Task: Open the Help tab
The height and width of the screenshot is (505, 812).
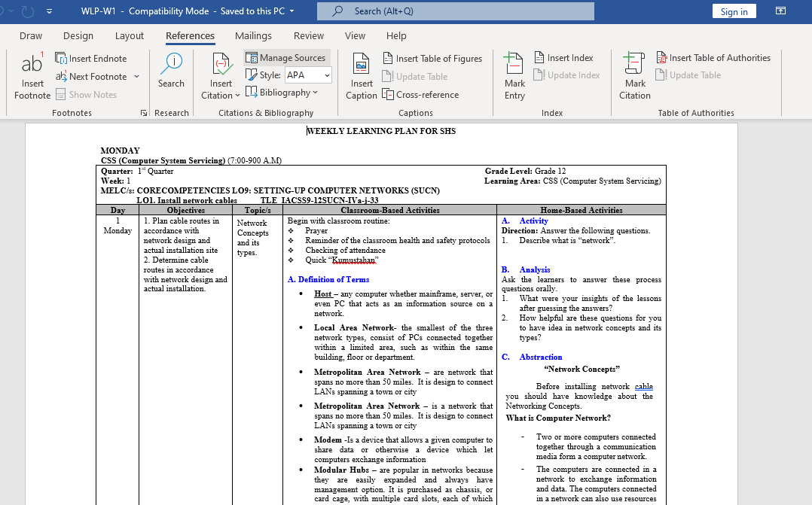Action: 396,35
